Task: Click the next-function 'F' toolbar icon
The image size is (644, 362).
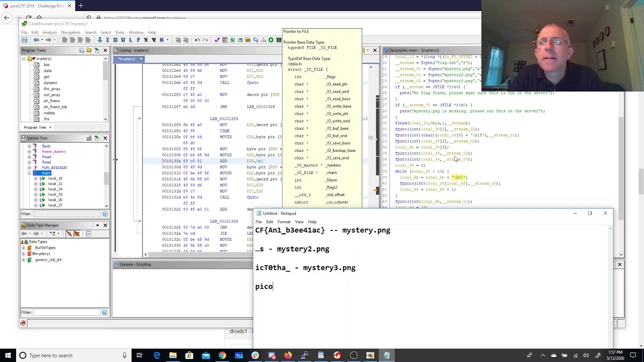Action: pyautogui.click(x=138, y=40)
